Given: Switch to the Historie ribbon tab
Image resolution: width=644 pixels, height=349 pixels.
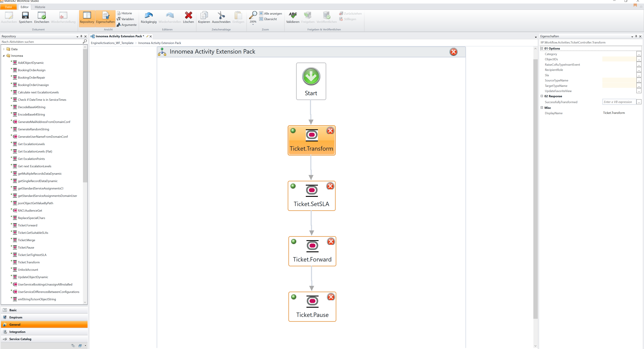Looking at the screenshot, I should (x=40, y=7).
